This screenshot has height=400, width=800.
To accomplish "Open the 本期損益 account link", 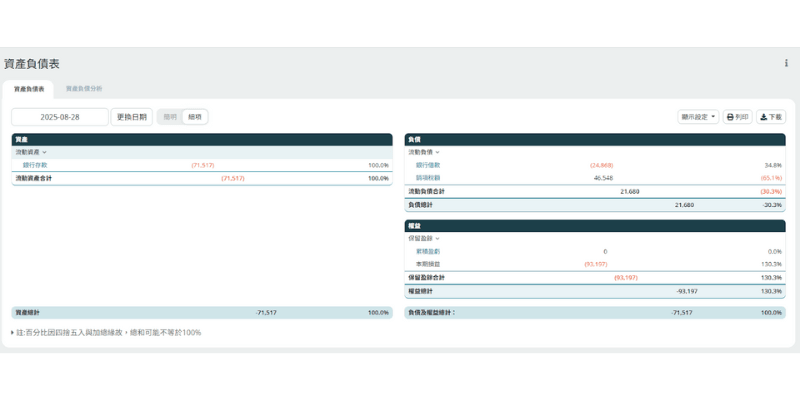I will (x=428, y=264).
